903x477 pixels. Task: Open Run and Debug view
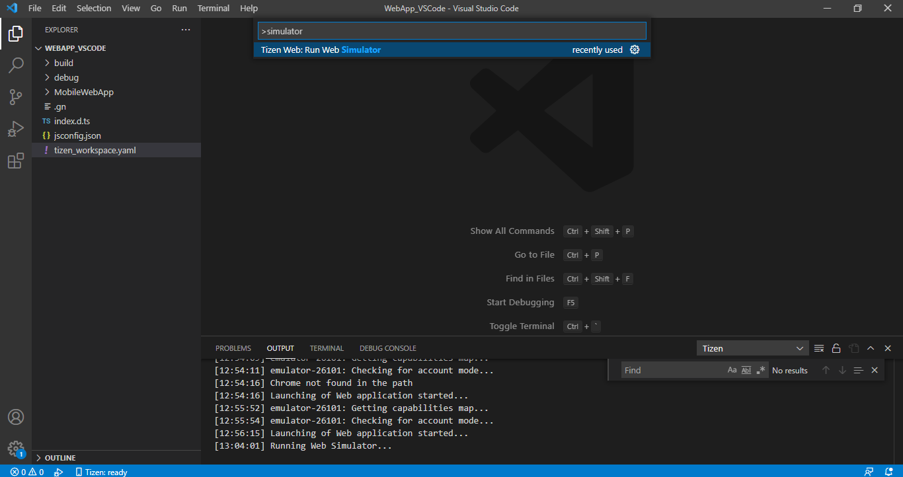(15, 129)
